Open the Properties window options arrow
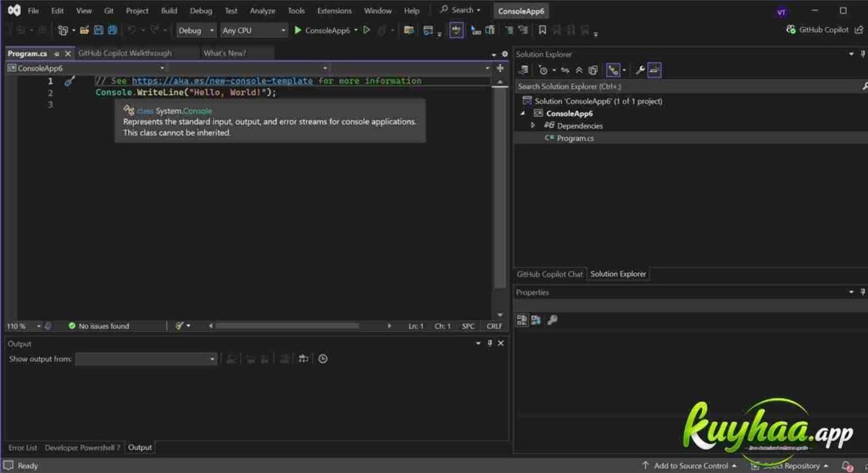Screen dimensions: 868x473 click(x=851, y=292)
